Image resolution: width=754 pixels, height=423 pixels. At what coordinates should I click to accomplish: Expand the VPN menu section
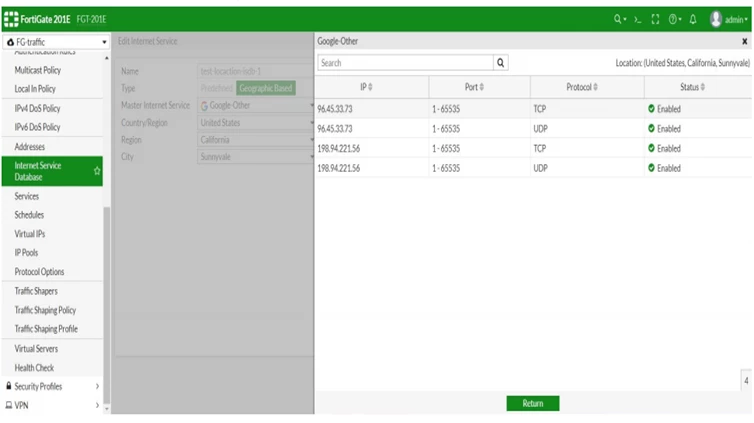click(x=52, y=405)
